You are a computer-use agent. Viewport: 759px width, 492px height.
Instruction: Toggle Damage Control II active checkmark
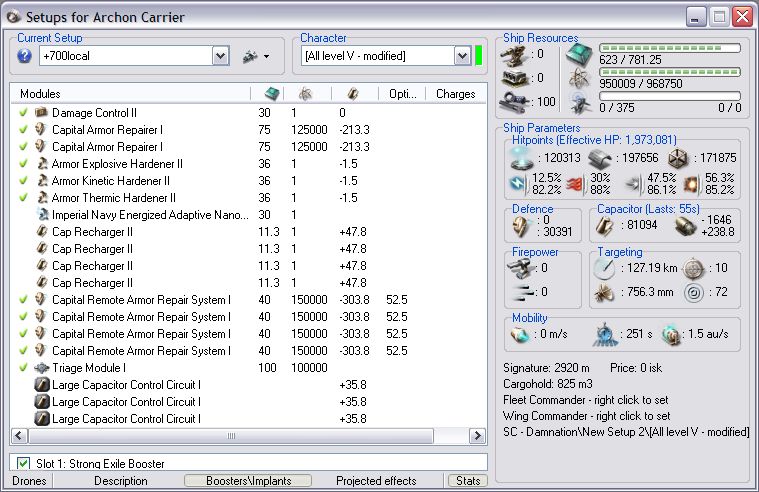pos(22,113)
